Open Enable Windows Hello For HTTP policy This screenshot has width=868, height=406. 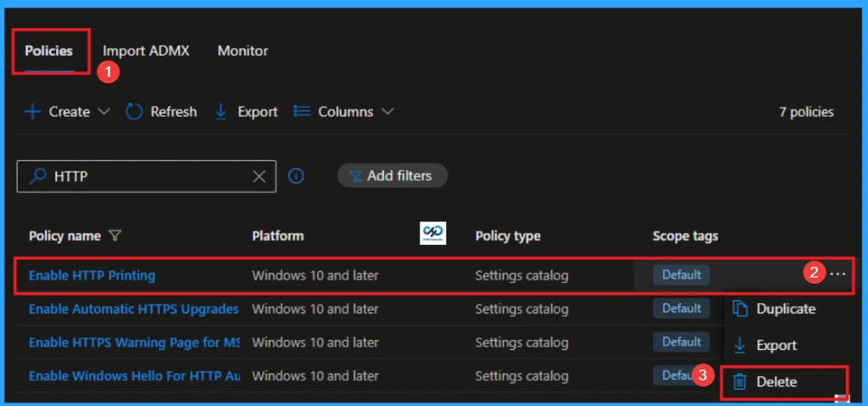tap(134, 376)
